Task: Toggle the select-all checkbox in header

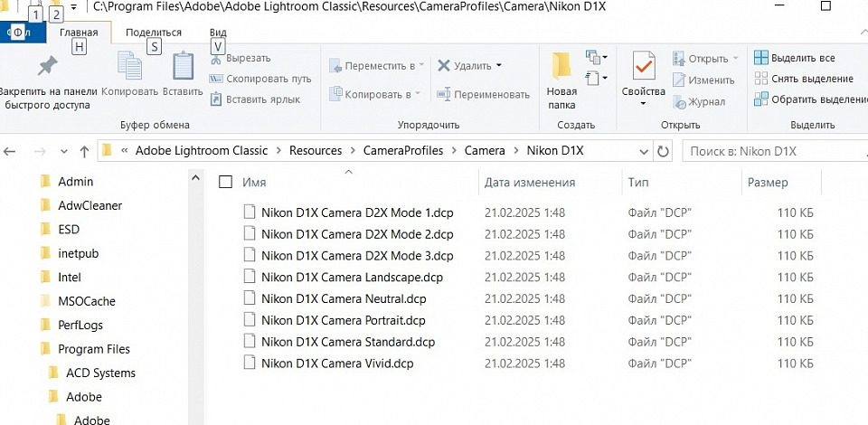Action: tap(225, 182)
